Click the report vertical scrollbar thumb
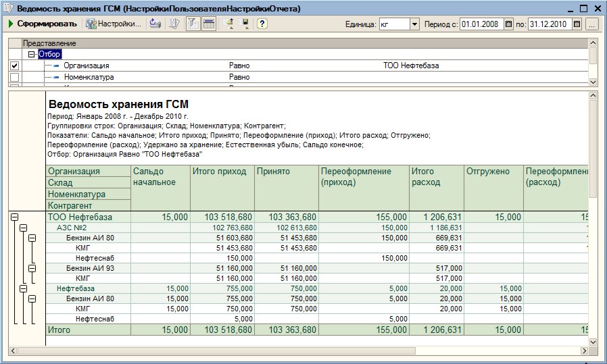Image resolution: width=607 pixels, height=364 pixels. [593, 149]
